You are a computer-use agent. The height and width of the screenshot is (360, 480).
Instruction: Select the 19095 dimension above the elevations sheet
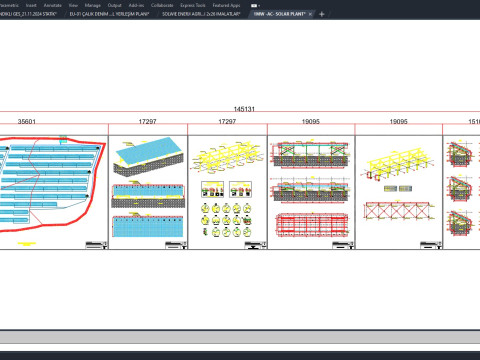(311, 122)
